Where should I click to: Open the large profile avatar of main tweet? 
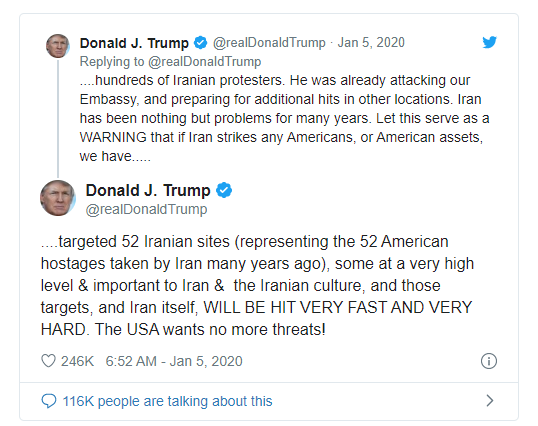pyautogui.click(x=58, y=198)
